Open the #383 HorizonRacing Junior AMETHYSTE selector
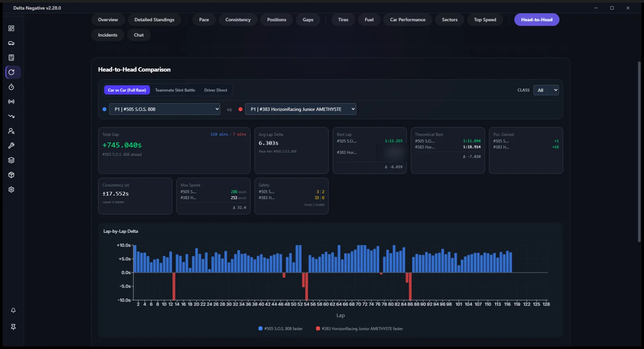The height and width of the screenshot is (349, 644). (x=301, y=109)
